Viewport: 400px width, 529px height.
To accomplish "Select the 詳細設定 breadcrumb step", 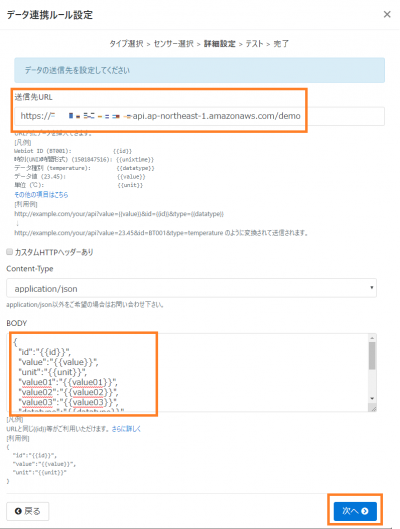I will click(220, 44).
